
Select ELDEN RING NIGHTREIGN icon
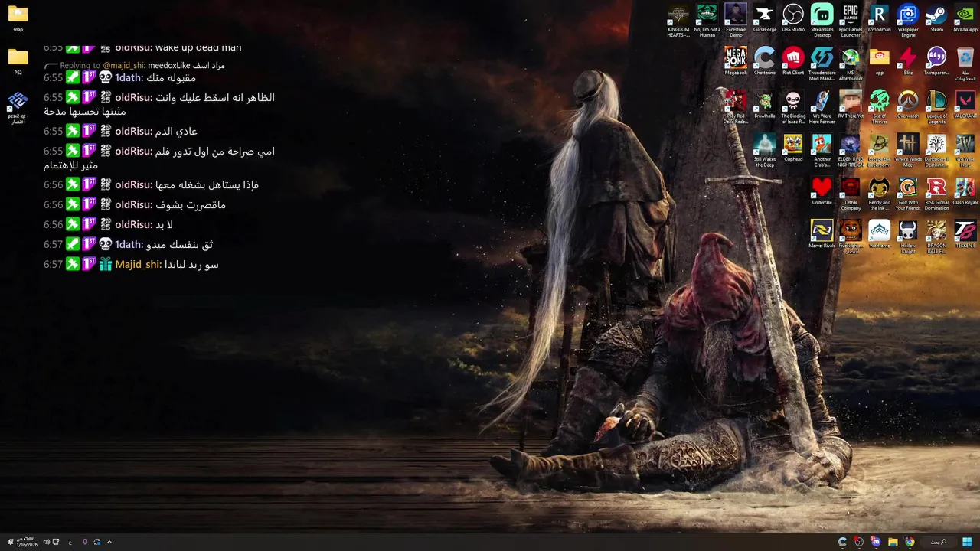coord(851,149)
